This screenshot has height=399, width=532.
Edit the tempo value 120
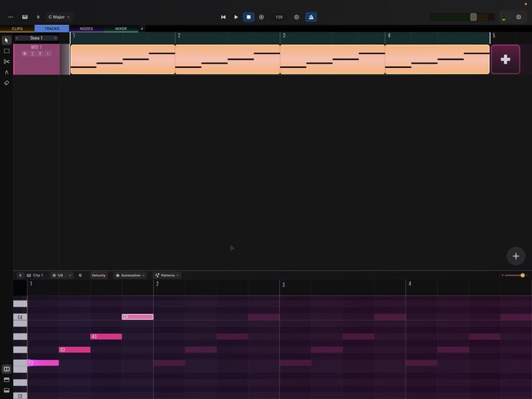[x=279, y=17]
